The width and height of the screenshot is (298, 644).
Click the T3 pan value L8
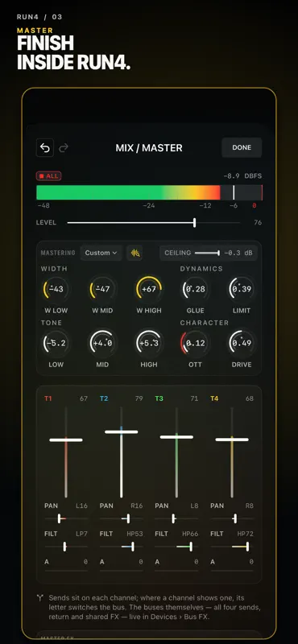(x=194, y=506)
